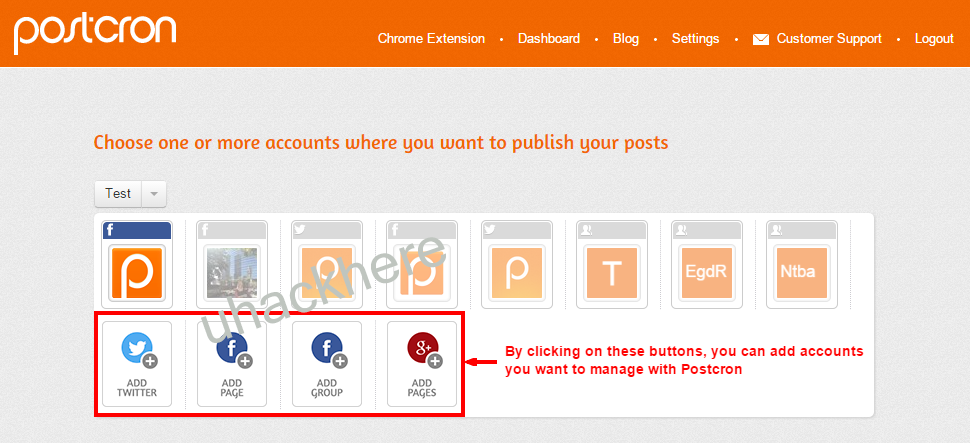
Task: Click the Test group button
Action: click(118, 194)
